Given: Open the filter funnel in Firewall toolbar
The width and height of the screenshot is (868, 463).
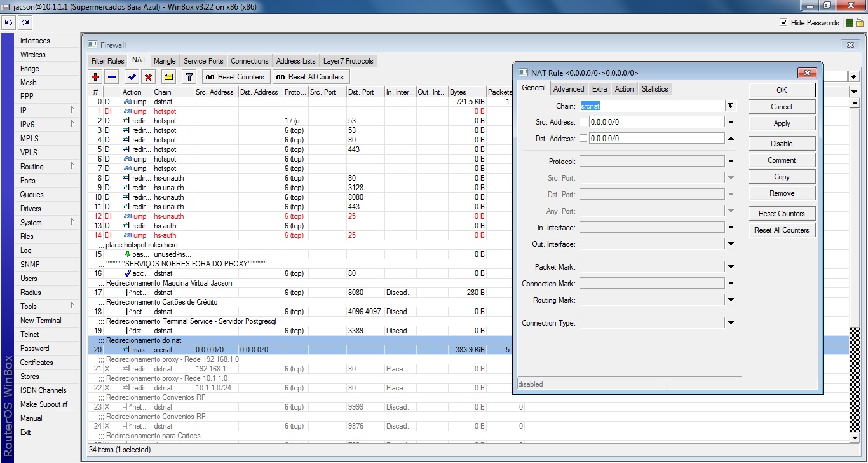Looking at the screenshot, I should 189,77.
